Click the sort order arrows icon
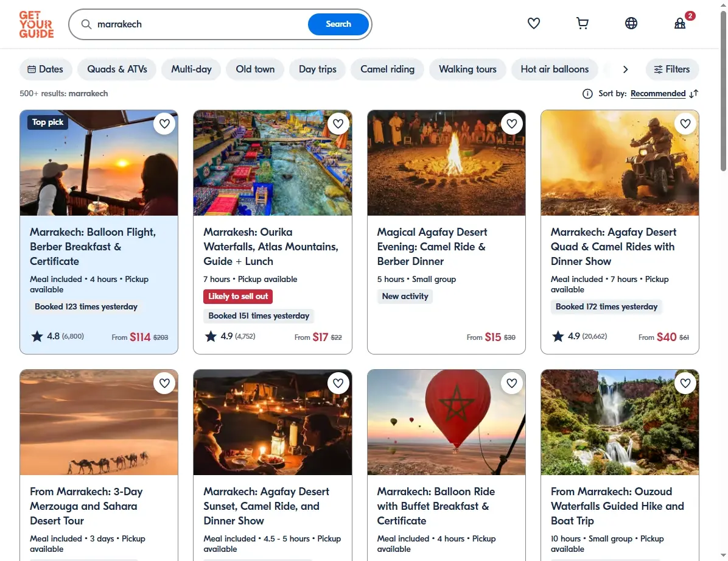The width and height of the screenshot is (728, 561). pos(694,94)
